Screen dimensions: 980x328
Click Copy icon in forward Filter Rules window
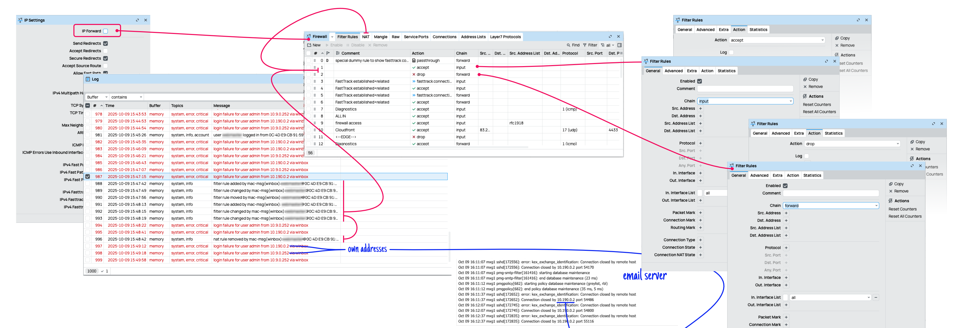(x=891, y=184)
